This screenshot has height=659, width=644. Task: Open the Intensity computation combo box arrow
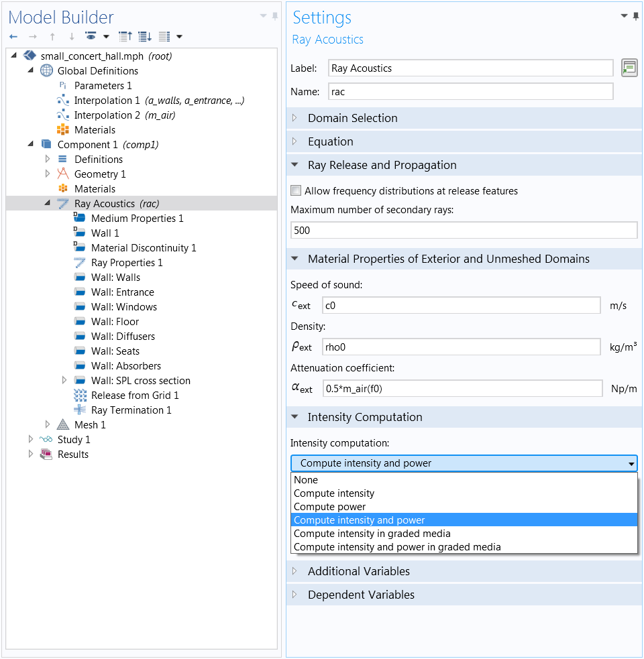[631, 463]
